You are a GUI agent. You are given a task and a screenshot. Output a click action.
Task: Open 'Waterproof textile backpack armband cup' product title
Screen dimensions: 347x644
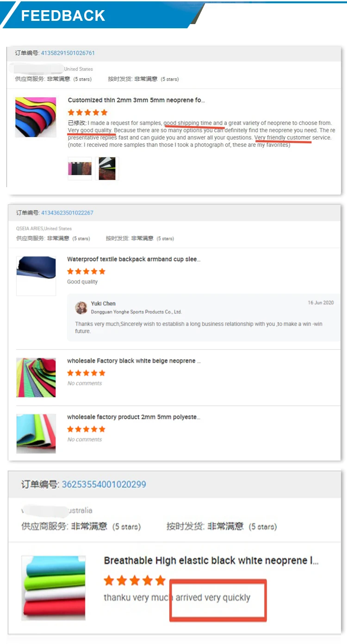click(134, 259)
